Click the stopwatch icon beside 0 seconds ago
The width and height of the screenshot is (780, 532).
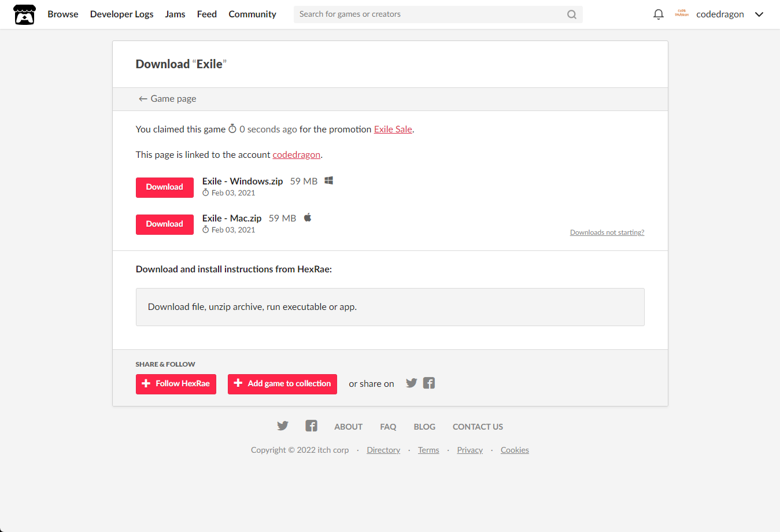pyautogui.click(x=232, y=129)
